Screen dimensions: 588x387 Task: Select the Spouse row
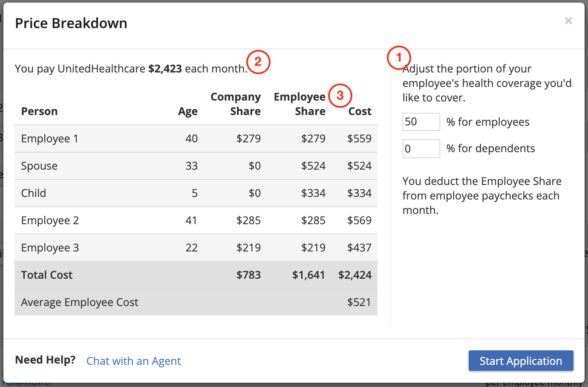(196, 166)
